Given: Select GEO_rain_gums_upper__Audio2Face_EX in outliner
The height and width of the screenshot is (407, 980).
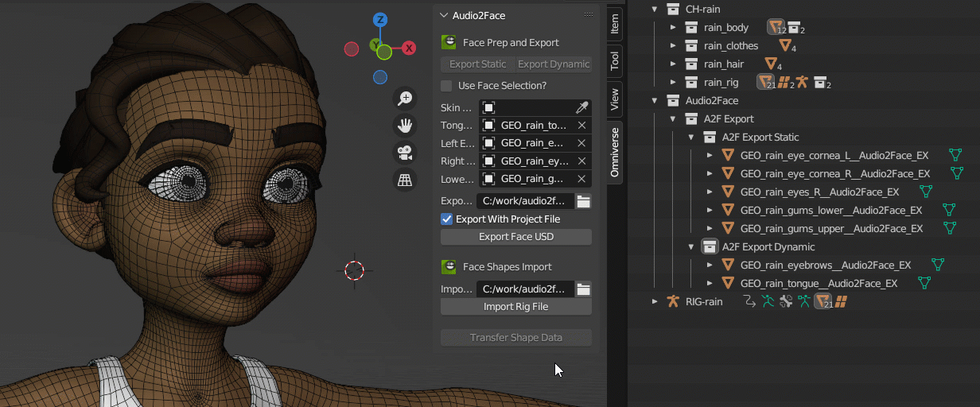Looking at the screenshot, I should tap(831, 228).
